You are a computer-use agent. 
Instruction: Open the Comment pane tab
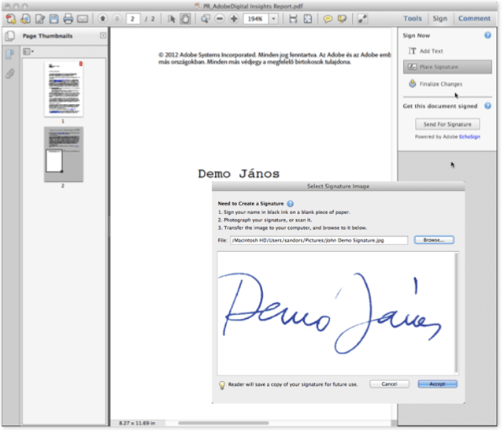(474, 19)
